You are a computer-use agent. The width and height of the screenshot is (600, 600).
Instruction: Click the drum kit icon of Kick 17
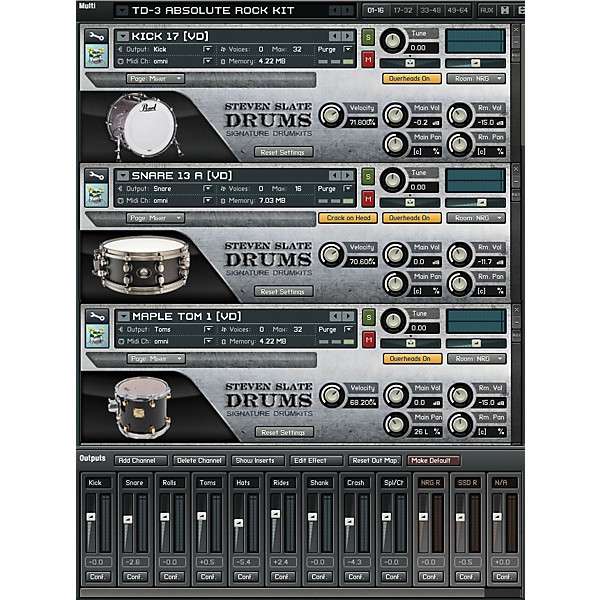click(96, 56)
